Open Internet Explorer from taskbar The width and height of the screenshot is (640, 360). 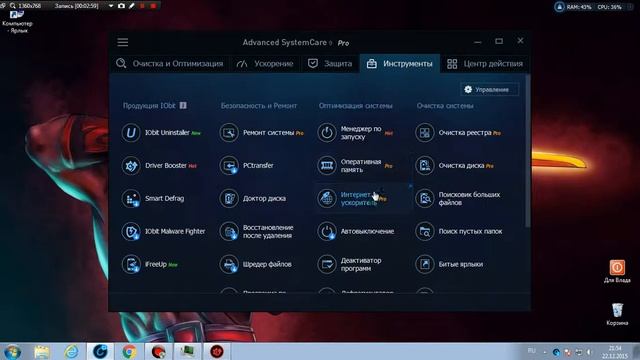coord(71,351)
